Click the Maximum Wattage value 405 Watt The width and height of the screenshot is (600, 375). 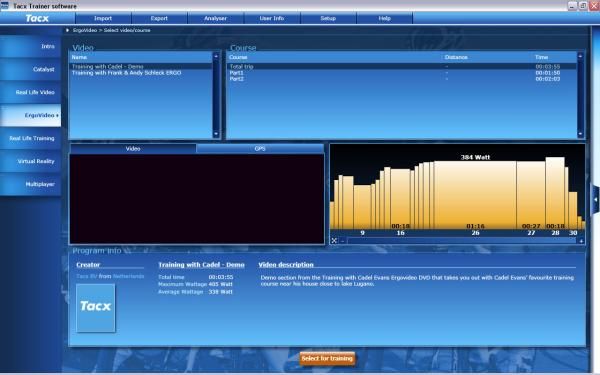(x=220, y=284)
